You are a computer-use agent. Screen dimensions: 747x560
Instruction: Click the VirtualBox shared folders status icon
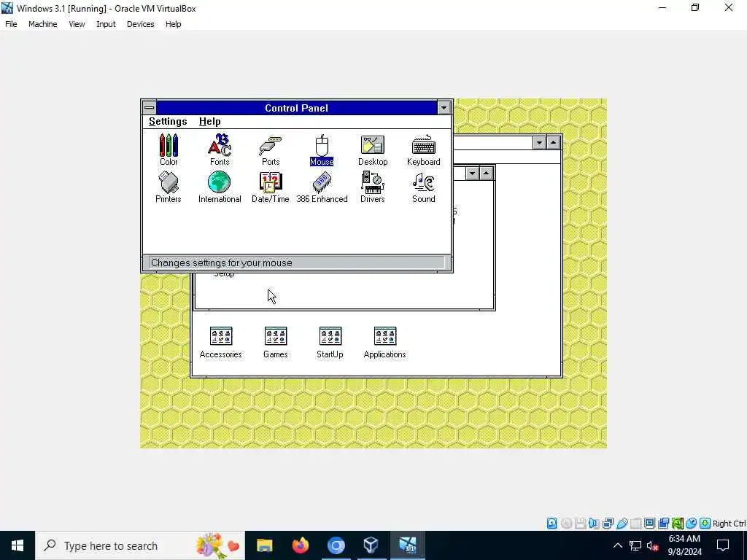(635, 524)
